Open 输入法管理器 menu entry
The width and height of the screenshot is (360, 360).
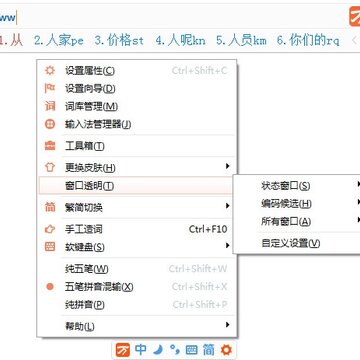(137, 125)
